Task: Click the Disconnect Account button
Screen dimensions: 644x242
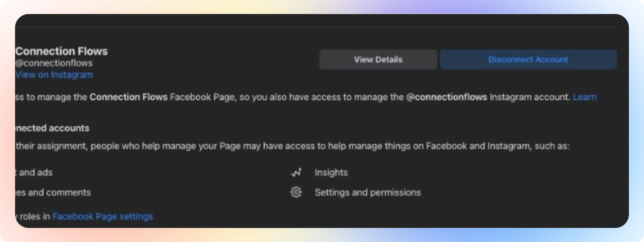Action: (x=528, y=60)
